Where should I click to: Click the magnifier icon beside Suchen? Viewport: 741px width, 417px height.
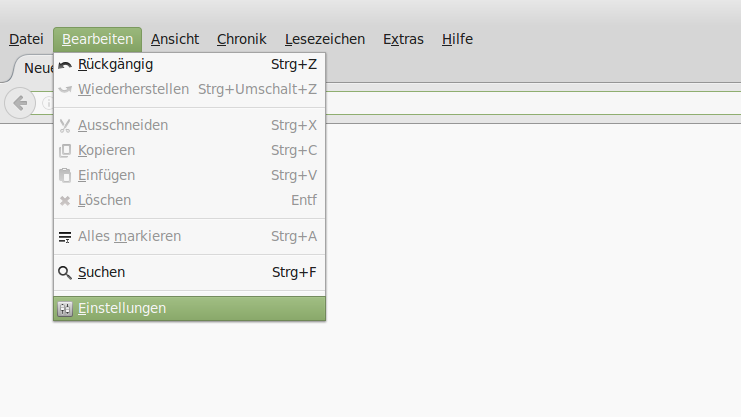click(65, 272)
